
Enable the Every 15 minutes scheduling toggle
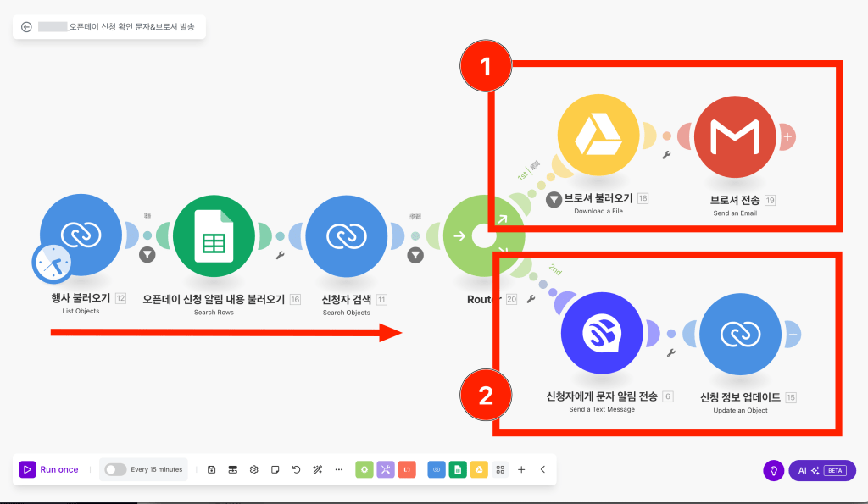click(x=114, y=469)
